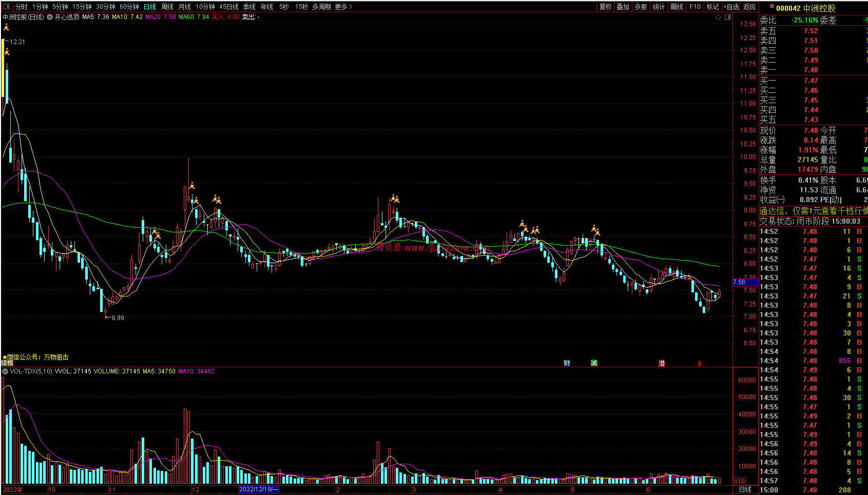This screenshot has width=868, height=495.
Task: Click the 7.56 price marker on axis
Action: coord(745,282)
